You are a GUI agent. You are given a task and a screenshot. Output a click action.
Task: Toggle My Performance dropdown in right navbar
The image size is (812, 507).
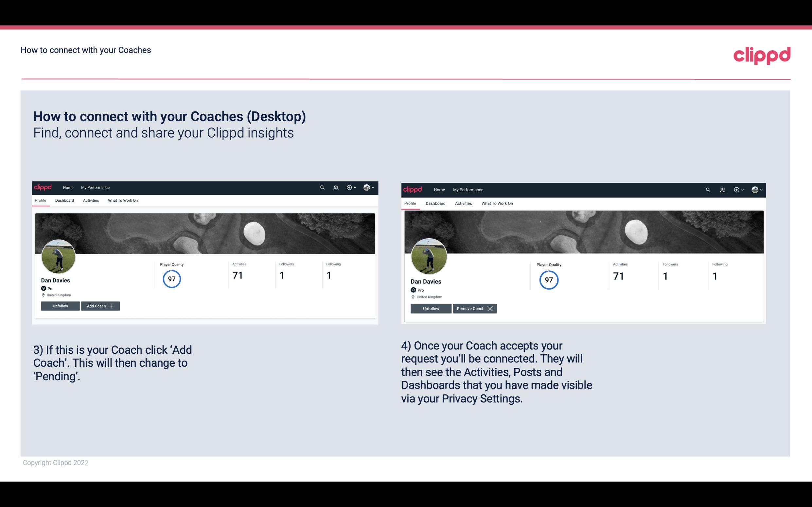tap(468, 189)
